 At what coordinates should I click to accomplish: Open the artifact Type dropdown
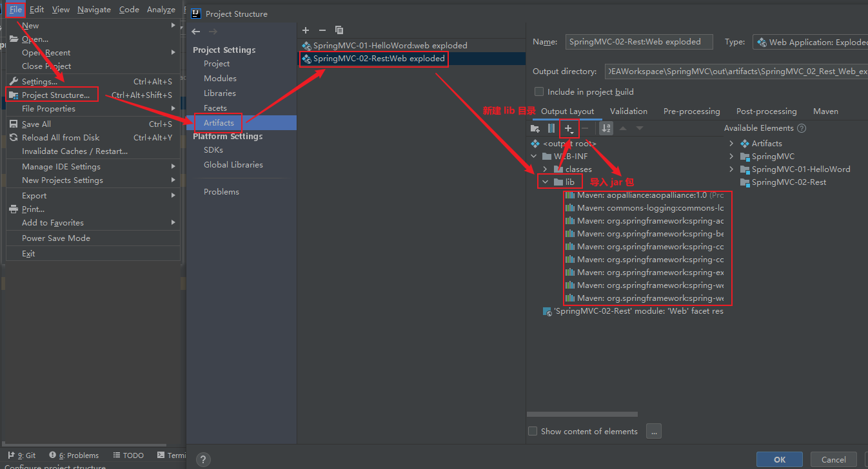tap(810, 42)
